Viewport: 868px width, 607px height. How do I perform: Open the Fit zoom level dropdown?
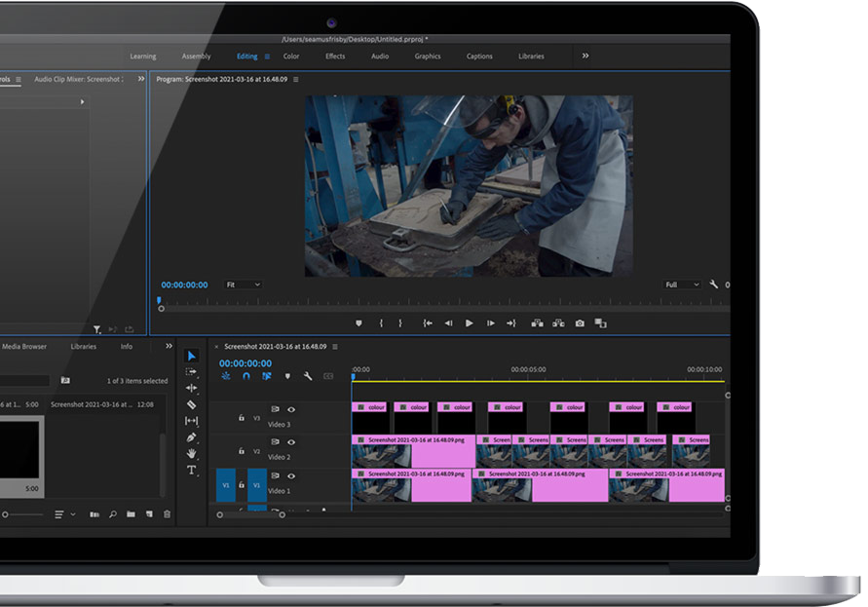(x=244, y=285)
